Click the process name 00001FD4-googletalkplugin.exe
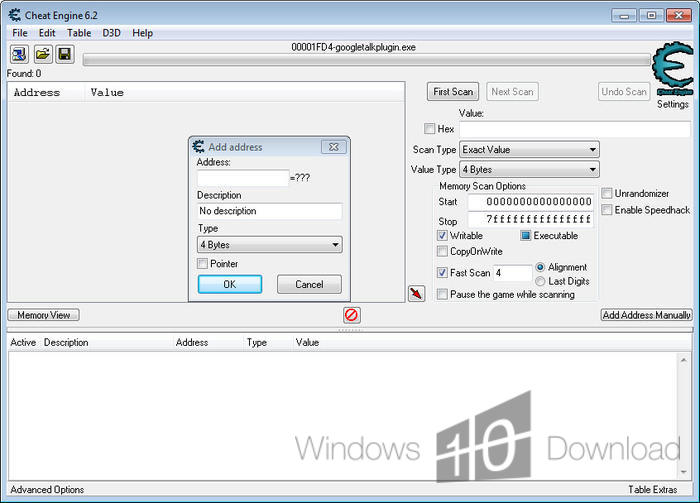The height and width of the screenshot is (503, 700). [x=354, y=47]
